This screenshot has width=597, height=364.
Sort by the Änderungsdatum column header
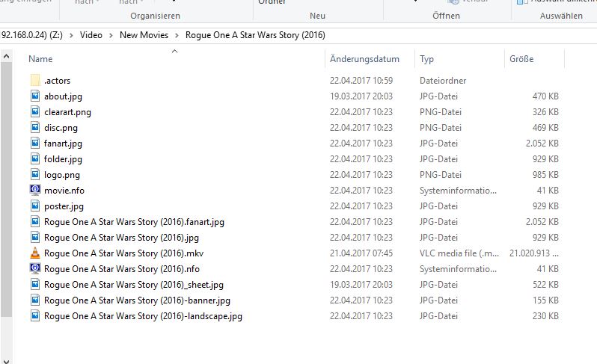(x=364, y=59)
